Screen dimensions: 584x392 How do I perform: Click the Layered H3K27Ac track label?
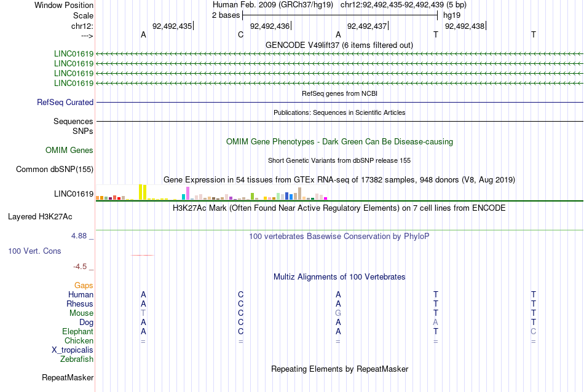pyautogui.click(x=40, y=217)
